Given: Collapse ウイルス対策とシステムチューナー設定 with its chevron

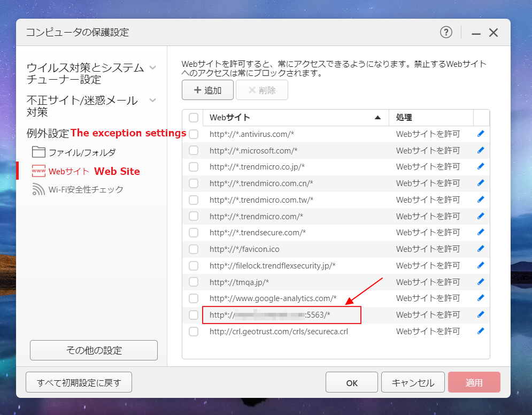Looking at the screenshot, I should point(153,68).
